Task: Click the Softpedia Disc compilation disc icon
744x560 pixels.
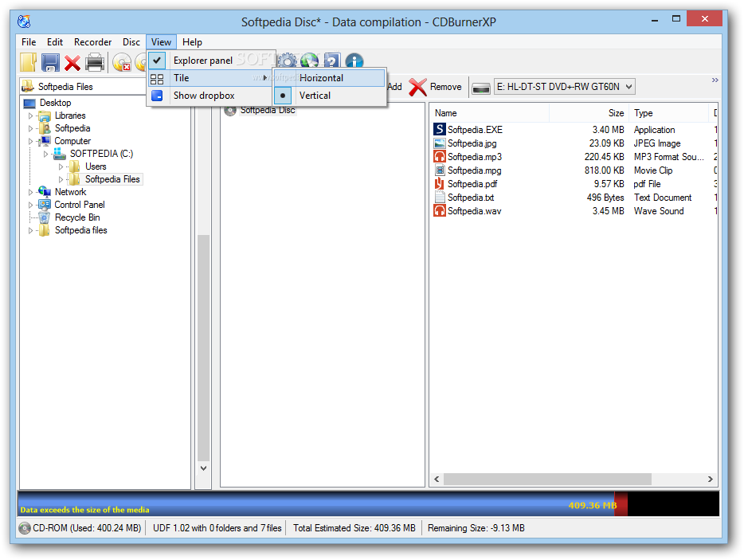Action: point(230,111)
